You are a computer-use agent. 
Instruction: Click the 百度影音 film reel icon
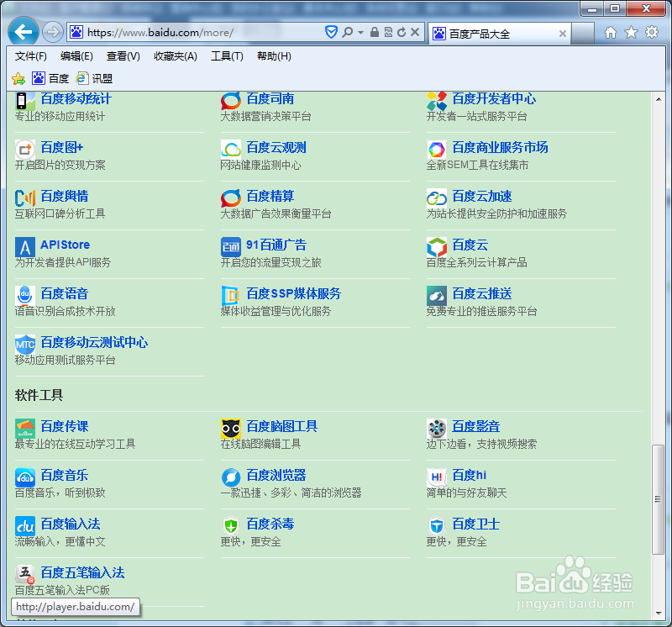[x=437, y=429]
